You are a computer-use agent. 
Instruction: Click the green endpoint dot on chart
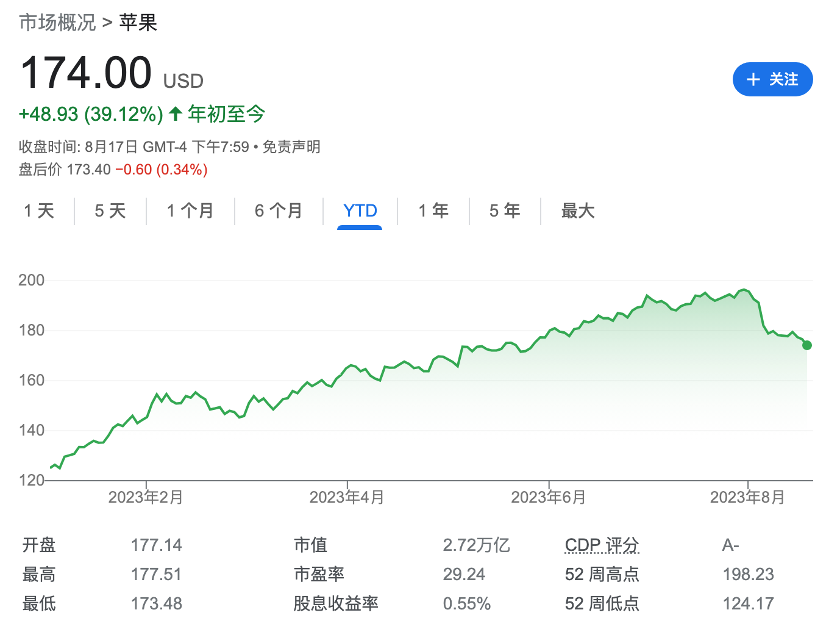point(807,345)
